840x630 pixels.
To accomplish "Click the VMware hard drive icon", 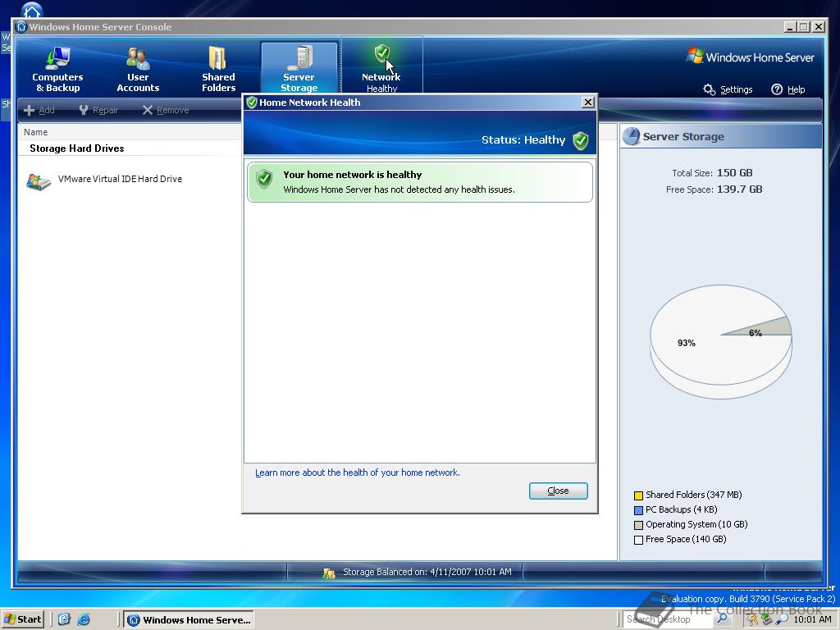I will [39, 182].
